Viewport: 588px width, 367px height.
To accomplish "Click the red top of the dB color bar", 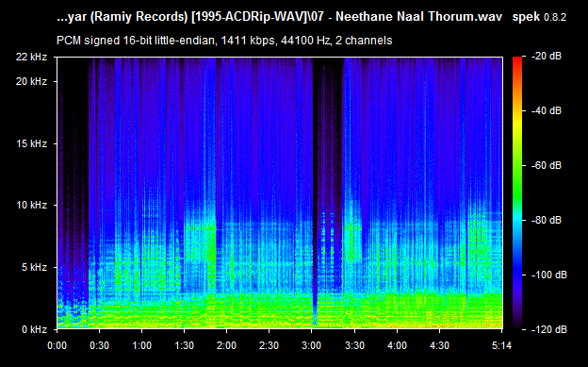I will tap(517, 61).
